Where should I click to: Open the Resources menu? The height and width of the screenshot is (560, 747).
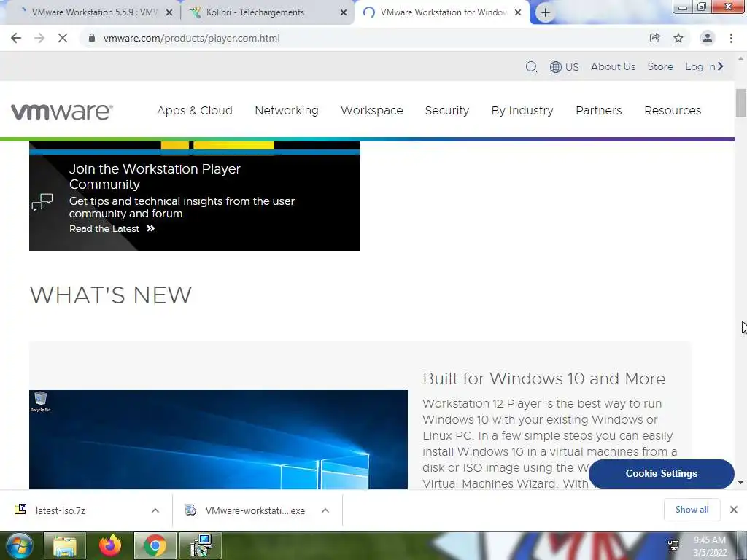click(x=673, y=111)
